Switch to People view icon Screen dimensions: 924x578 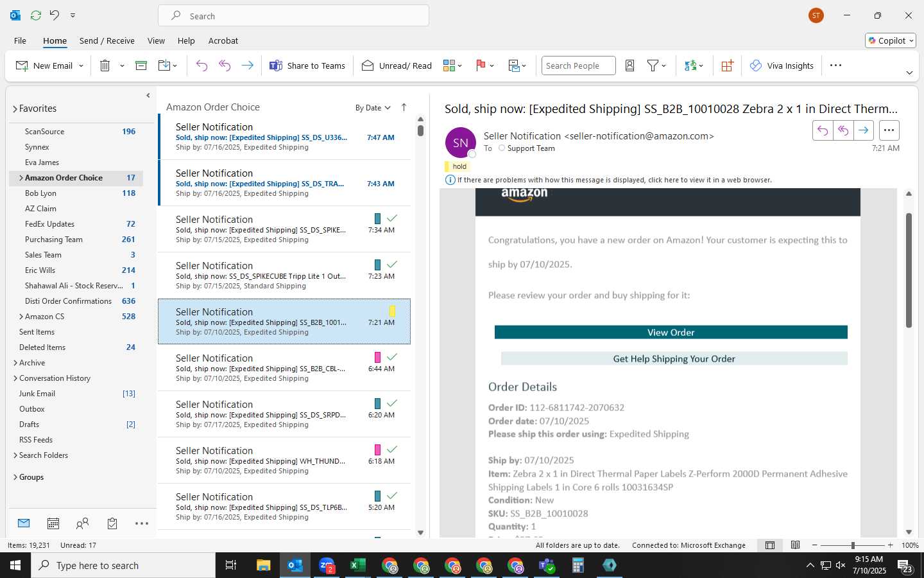pos(82,523)
